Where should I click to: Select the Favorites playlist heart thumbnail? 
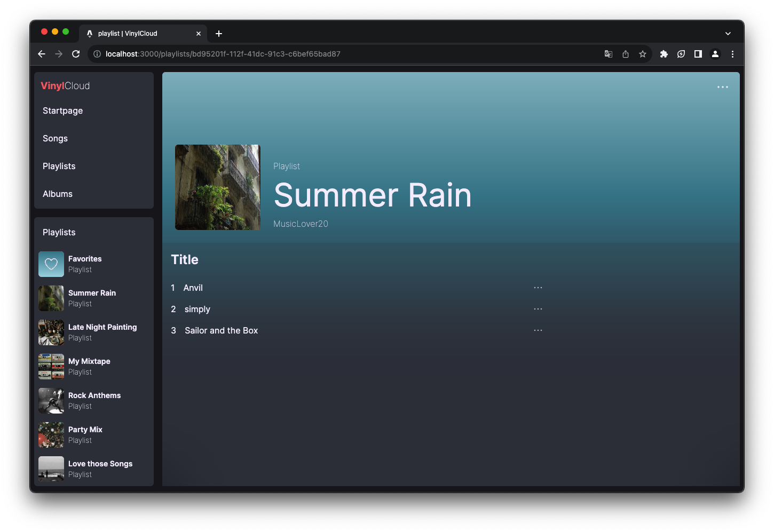pyautogui.click(x=51, y=264)
